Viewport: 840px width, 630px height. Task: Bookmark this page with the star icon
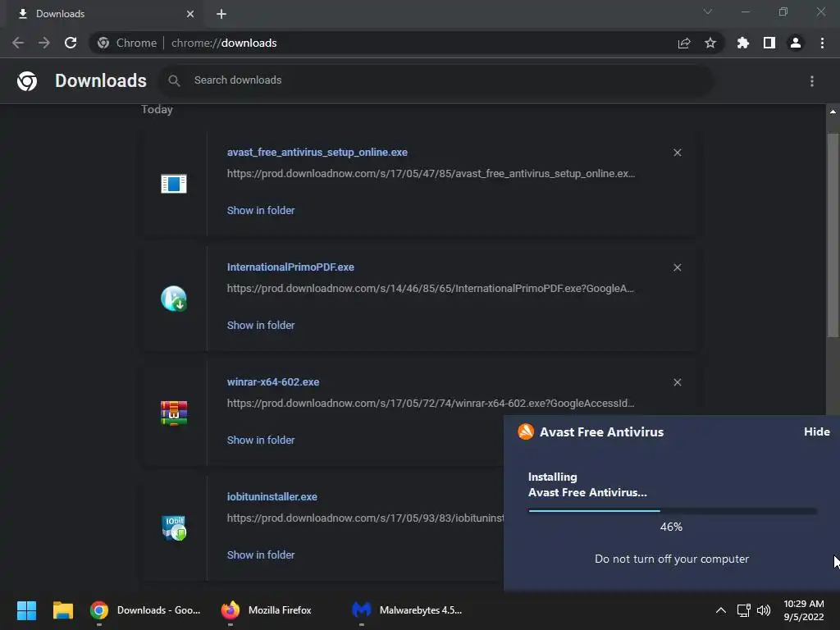tap(710, 43)
